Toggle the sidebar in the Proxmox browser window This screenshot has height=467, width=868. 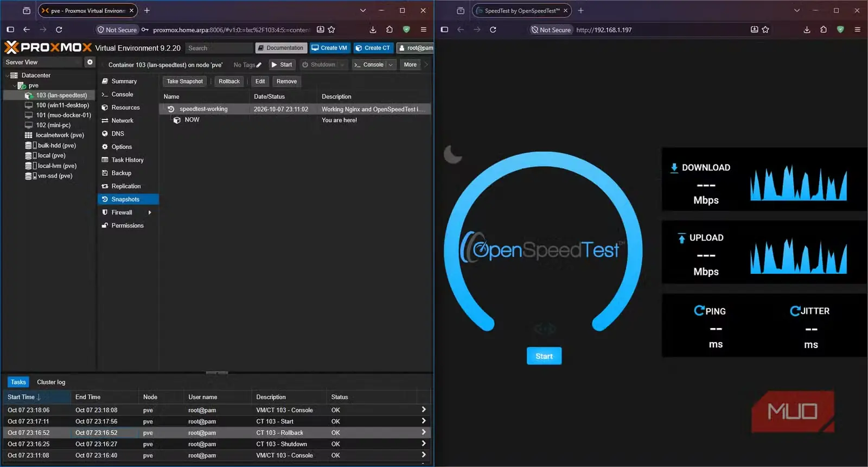[10, 30]
